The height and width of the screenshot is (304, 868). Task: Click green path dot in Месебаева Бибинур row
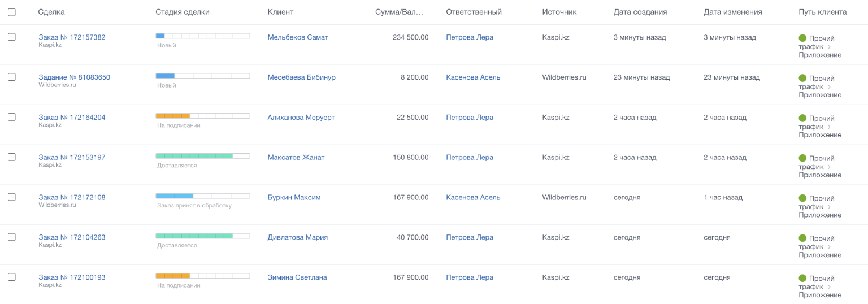point(802,79)
